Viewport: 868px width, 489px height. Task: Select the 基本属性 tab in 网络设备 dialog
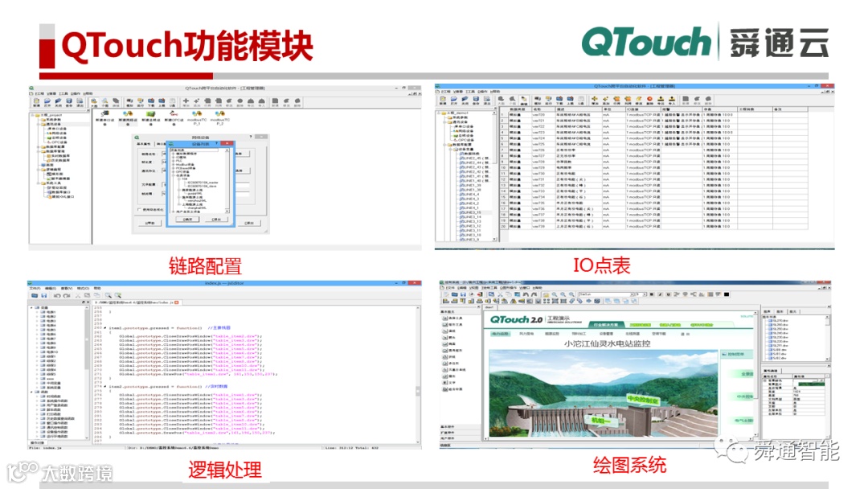click(x=144, y=144)
